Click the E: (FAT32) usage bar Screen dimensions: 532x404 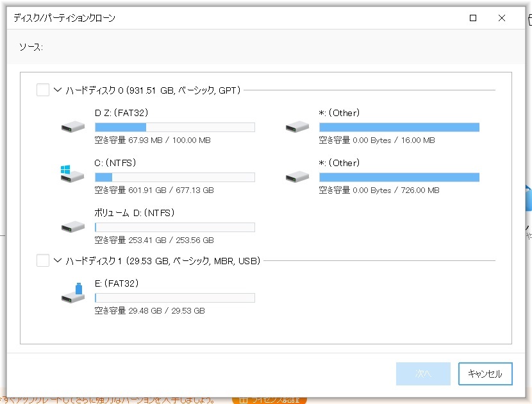pos(175,298)
